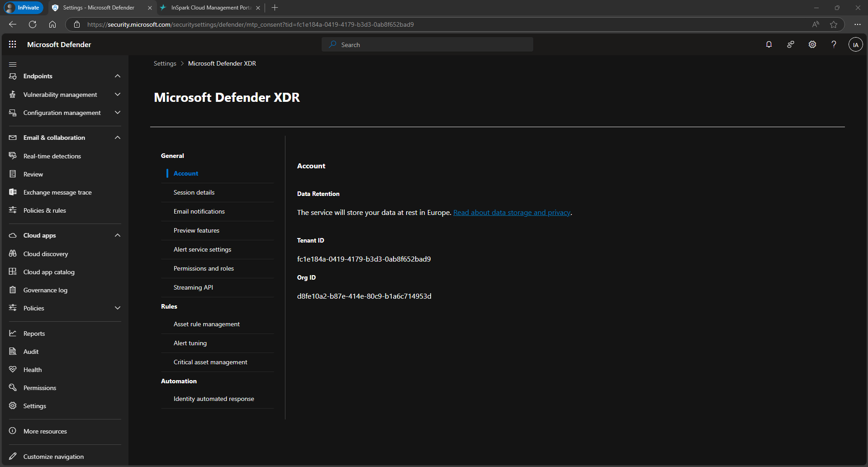This screenshot has height=467, width=868.
Task: Click the Cloud app catalog icon
Action: (13, 272)
